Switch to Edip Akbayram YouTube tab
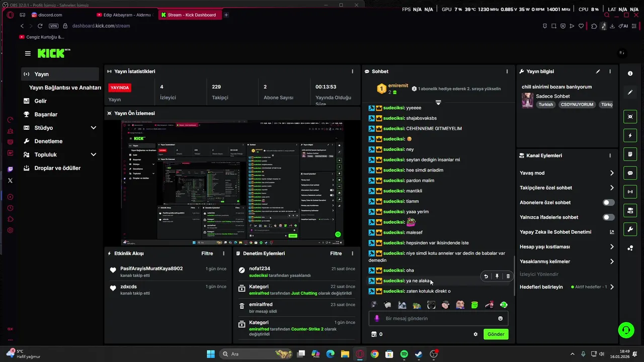 point(125,15)
